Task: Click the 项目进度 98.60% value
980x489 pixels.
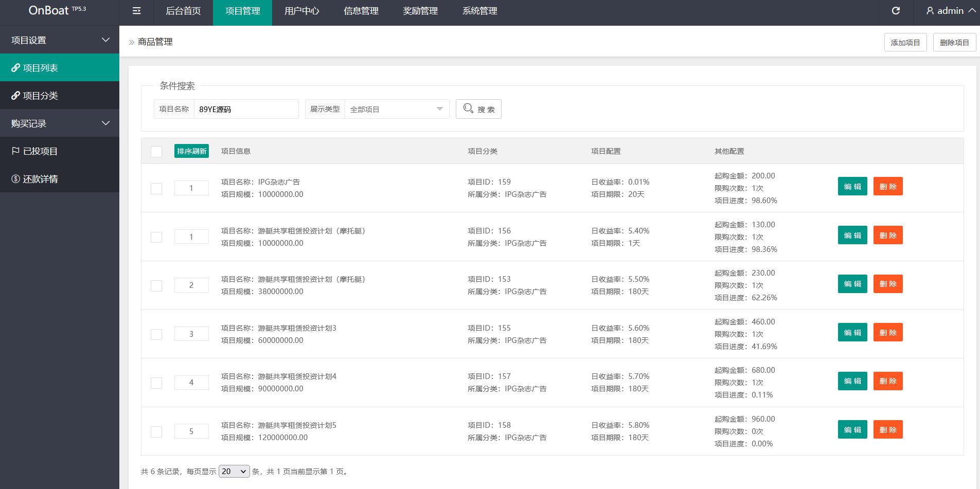Action: [x=764, y=201]
